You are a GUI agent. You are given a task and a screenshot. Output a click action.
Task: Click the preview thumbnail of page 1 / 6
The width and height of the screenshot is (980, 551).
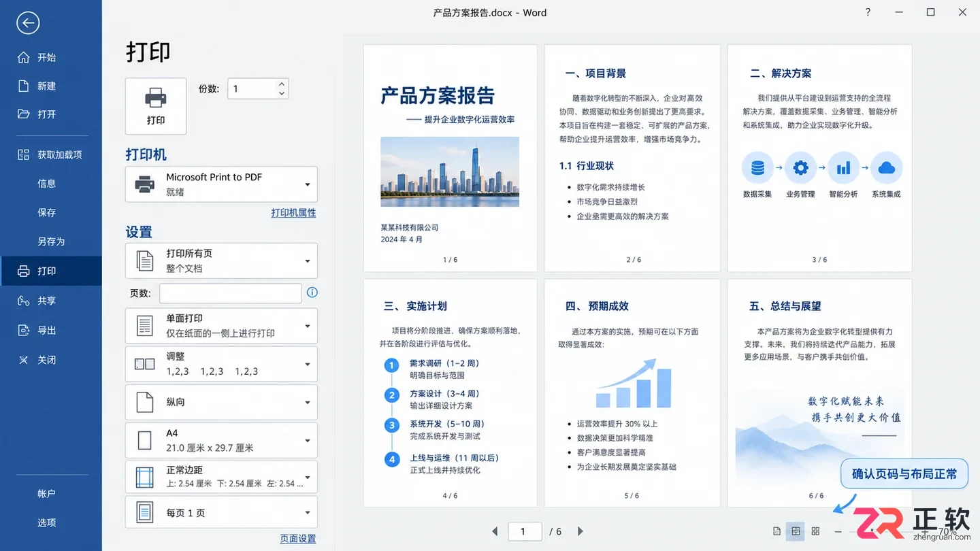tap(450, 158)
